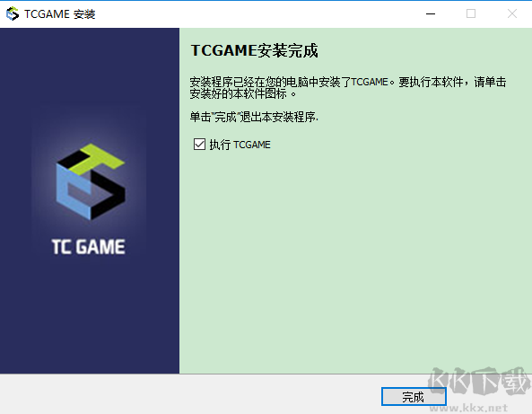This screenshot has height=414, width=532.
Task: Uncheck the 执行 TCGAME checkbox
Action: click(199, 145)
